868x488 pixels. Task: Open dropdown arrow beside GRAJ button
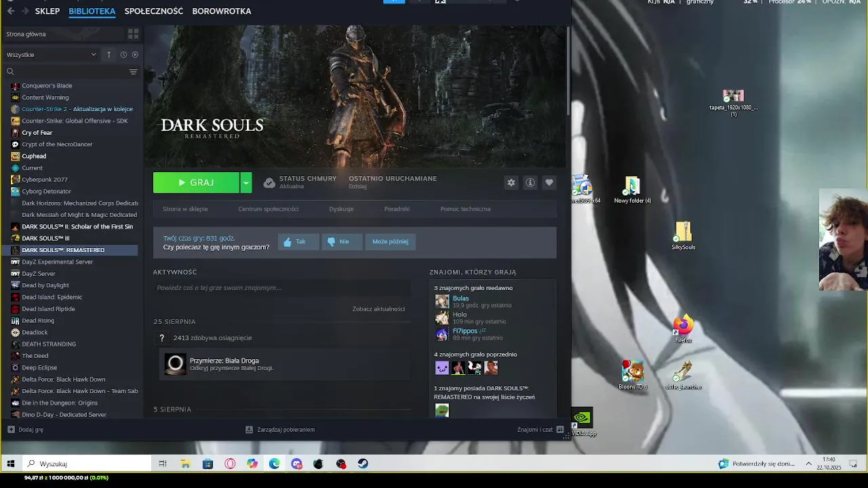(246, 182)
